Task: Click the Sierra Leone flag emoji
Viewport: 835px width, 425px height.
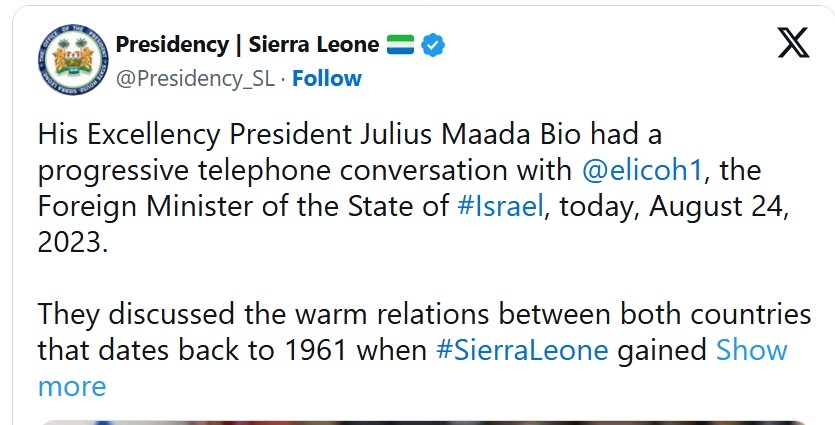Action: click(400, 45)
